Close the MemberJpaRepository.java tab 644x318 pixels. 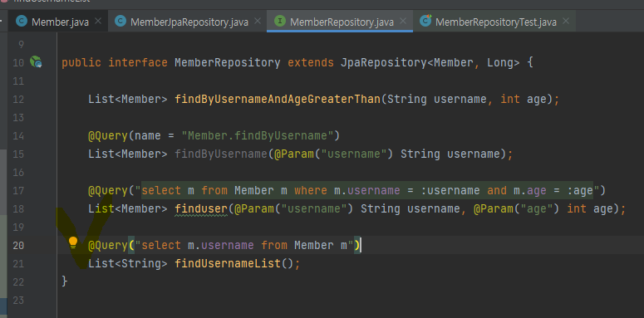click(x=257, y=21)
